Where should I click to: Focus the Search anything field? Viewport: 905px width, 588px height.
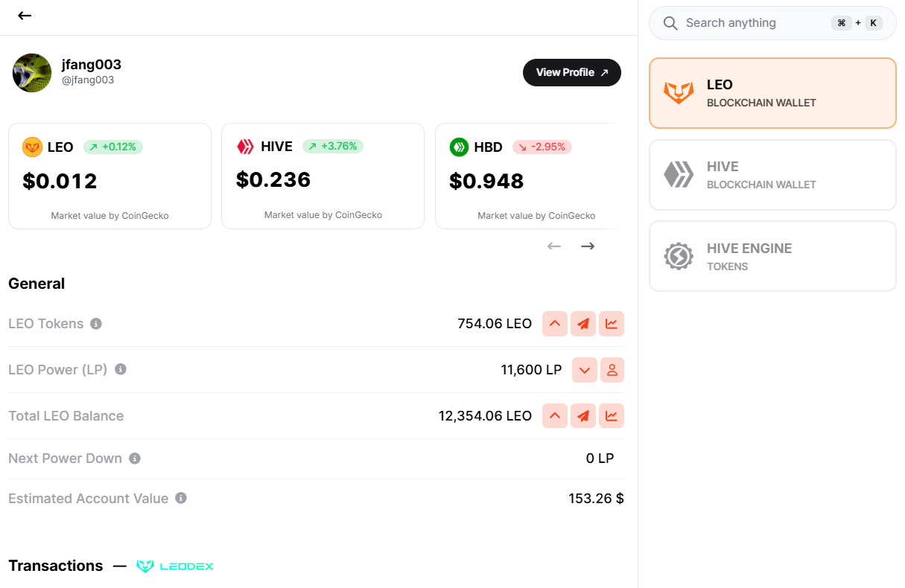coord(772,23)
